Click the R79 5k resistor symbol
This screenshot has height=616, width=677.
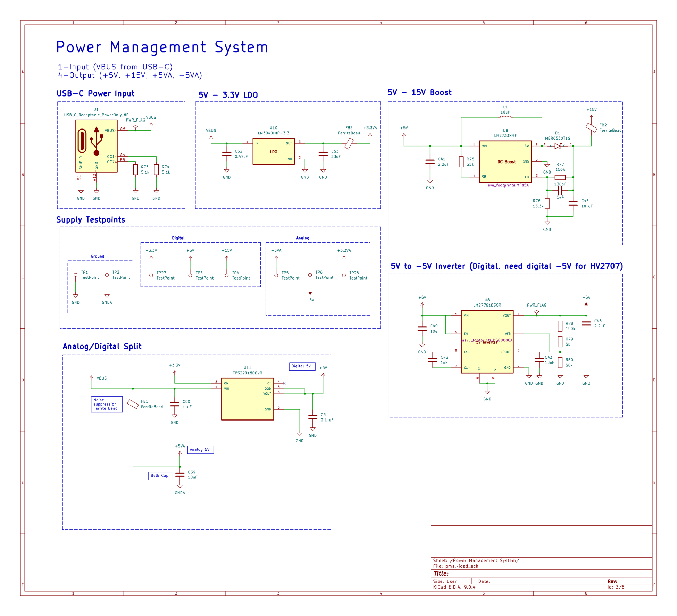click(560, 342)
